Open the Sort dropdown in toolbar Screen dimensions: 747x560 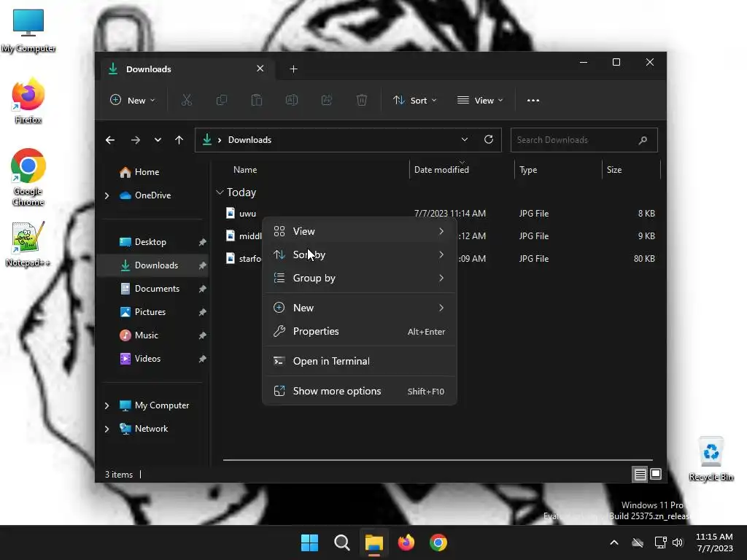click(x=415, y=101)
